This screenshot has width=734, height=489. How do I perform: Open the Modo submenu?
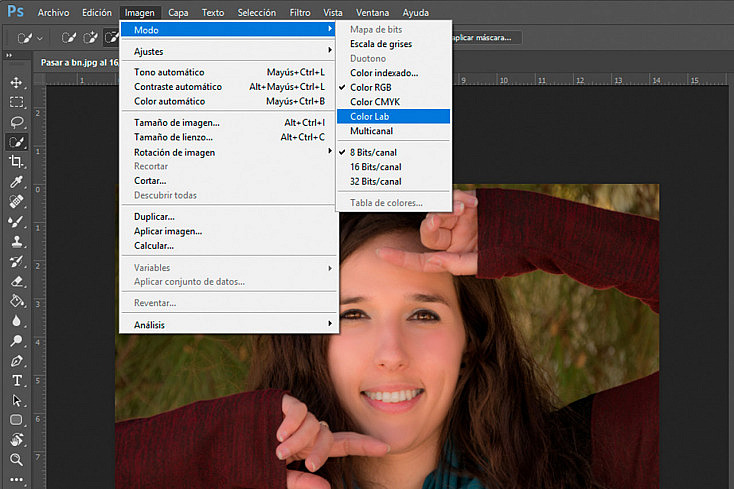[x=228, y=29]
